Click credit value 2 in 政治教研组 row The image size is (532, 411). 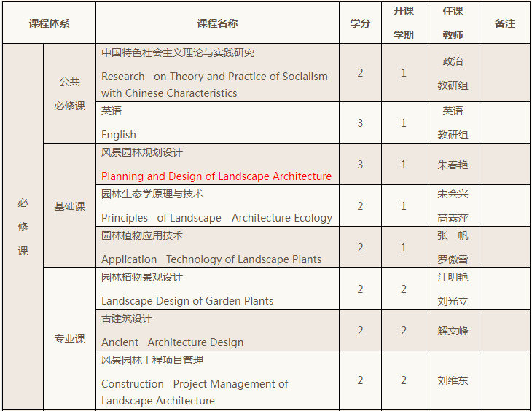[x=360, y=73]
